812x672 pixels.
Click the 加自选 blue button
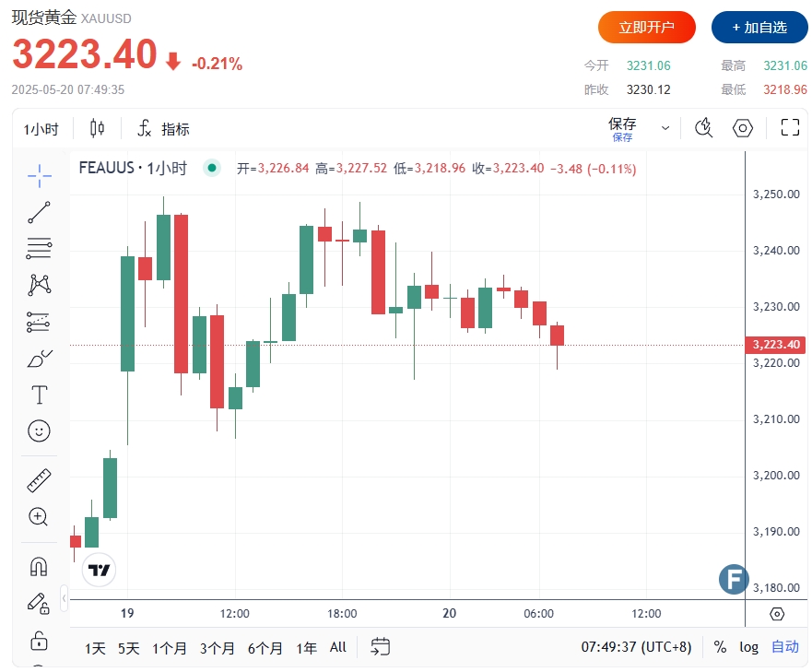pyautogui.click(x=759, y=28)
